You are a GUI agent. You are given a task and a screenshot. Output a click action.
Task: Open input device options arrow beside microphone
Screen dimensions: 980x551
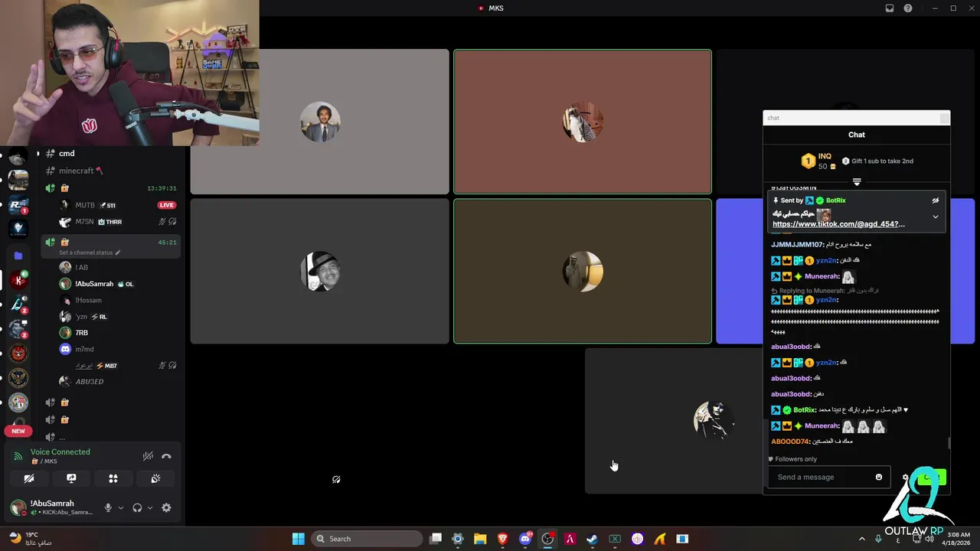121,507
